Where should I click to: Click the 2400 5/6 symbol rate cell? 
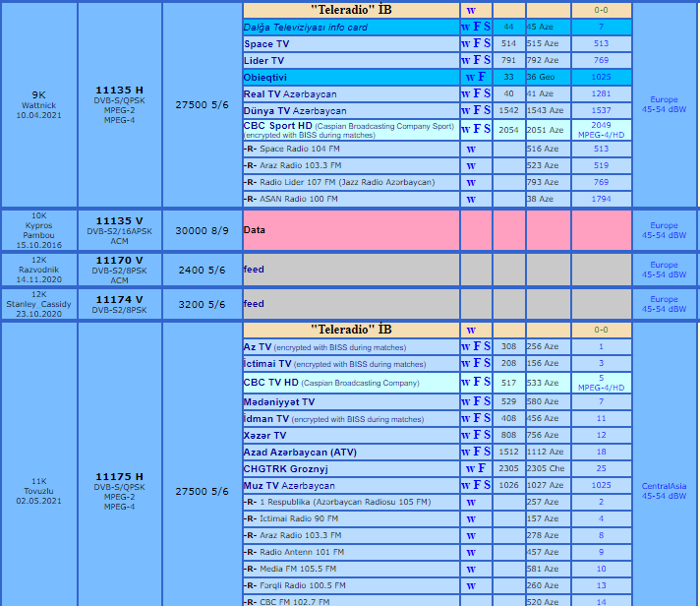(x=203, y=270)
